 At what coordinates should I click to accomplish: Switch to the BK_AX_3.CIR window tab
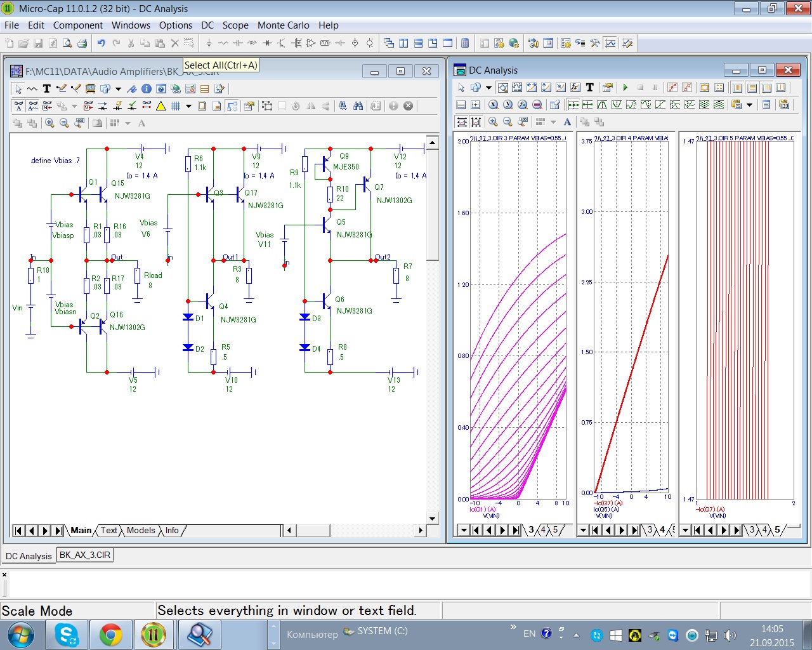point(85,555)
